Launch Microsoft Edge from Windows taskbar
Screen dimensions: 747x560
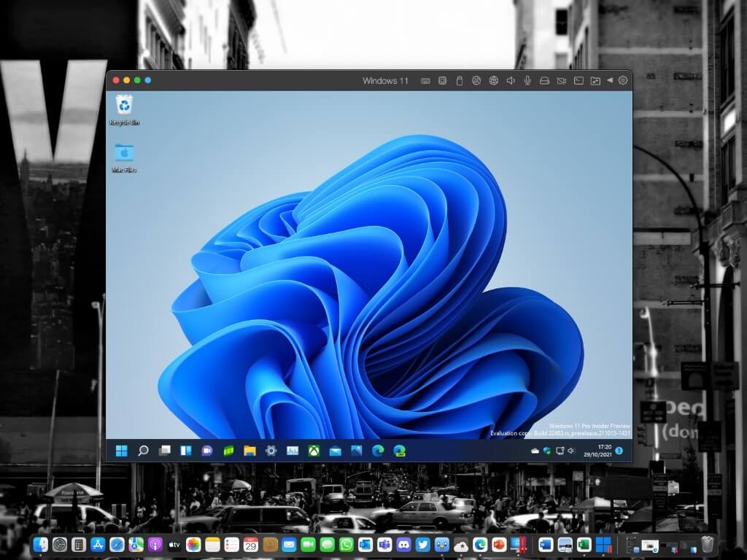pos(378,451)
